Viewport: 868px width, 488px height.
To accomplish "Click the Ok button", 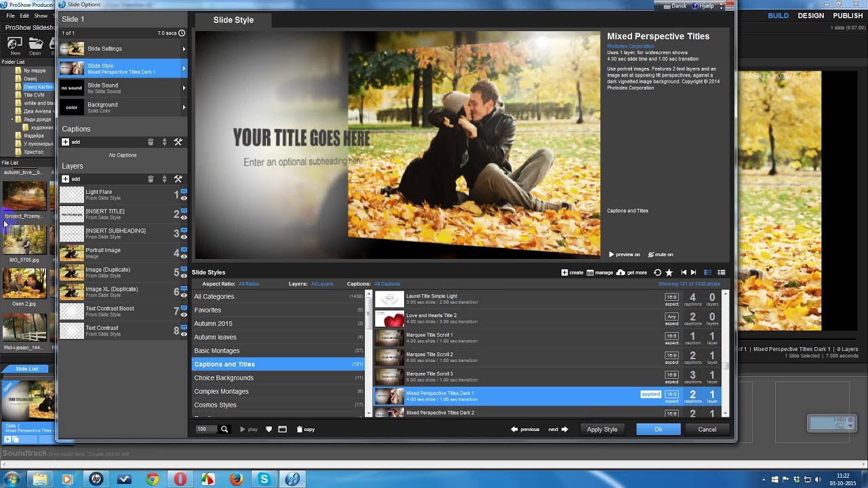I will [658, 429].
